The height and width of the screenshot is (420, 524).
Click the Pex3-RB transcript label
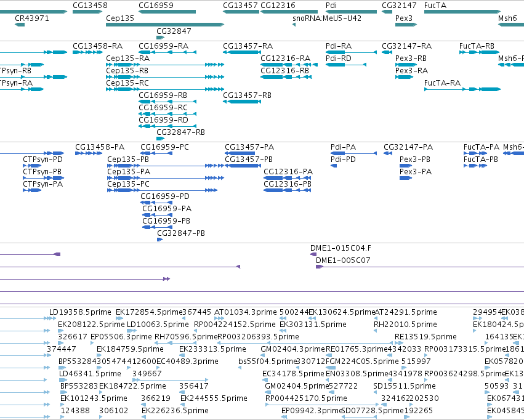coord(411,58)
